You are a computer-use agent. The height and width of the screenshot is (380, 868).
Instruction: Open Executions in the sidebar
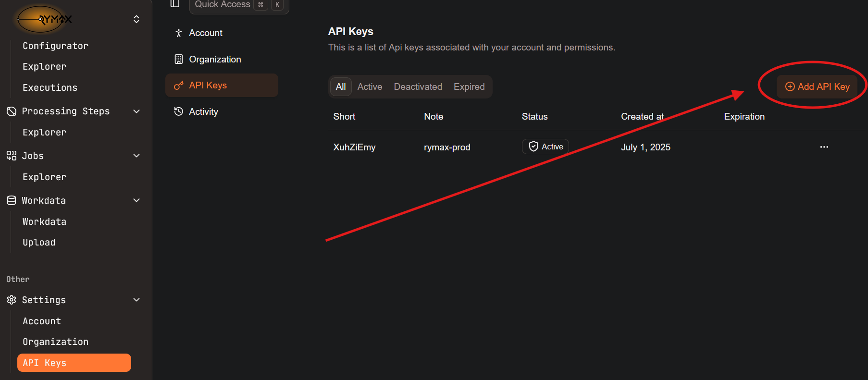pos(50,87)
